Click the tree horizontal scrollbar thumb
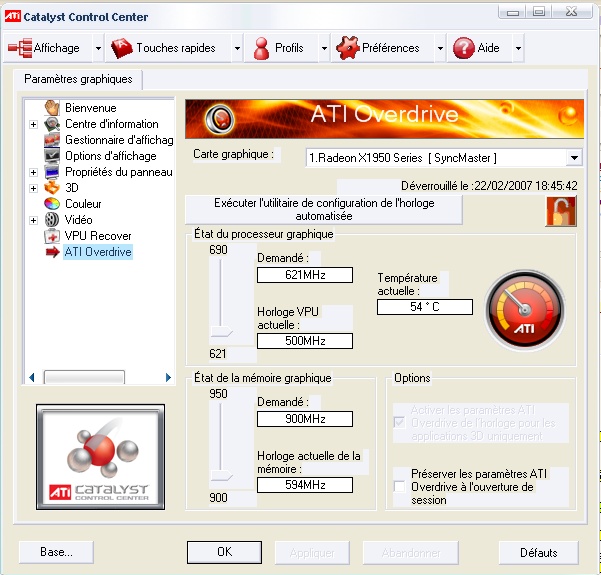 (84, 378)
